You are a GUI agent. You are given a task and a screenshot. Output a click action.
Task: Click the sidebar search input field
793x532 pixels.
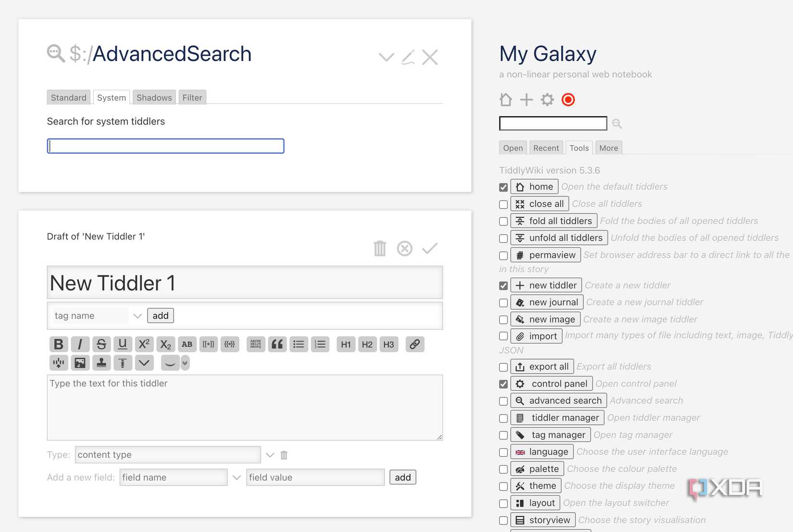(x=553, y=124)
